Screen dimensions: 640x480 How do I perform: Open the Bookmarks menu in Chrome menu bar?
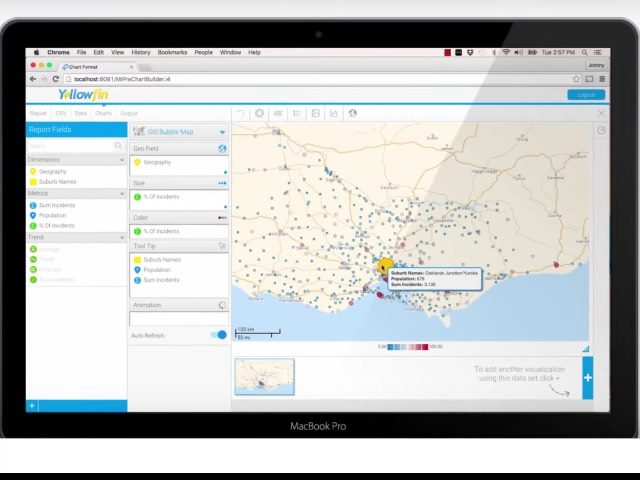point(172,52)
